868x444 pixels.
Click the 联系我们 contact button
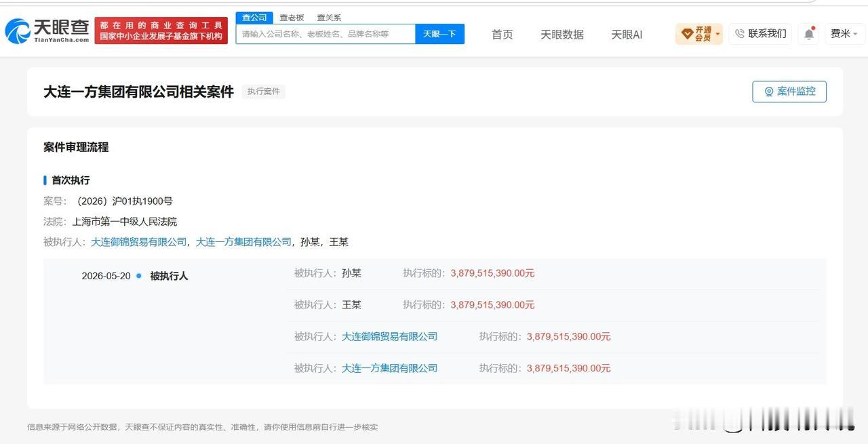761,34
